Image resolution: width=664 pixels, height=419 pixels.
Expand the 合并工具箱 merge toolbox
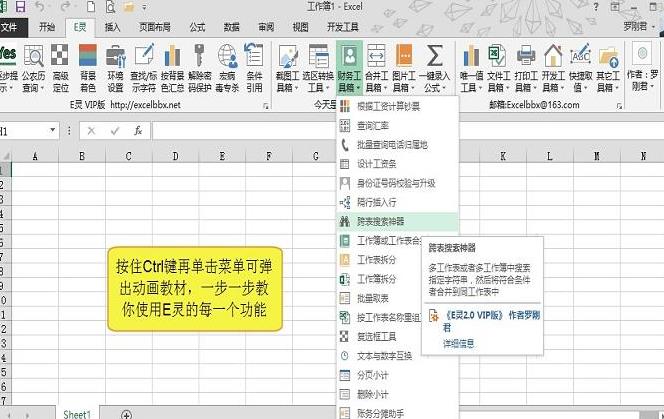tap(376, 68)
